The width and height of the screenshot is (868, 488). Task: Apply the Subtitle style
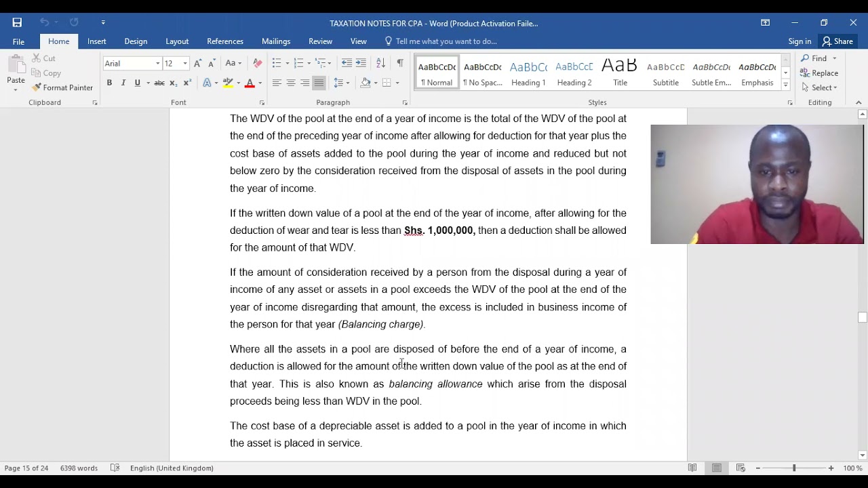coord(666,73)
